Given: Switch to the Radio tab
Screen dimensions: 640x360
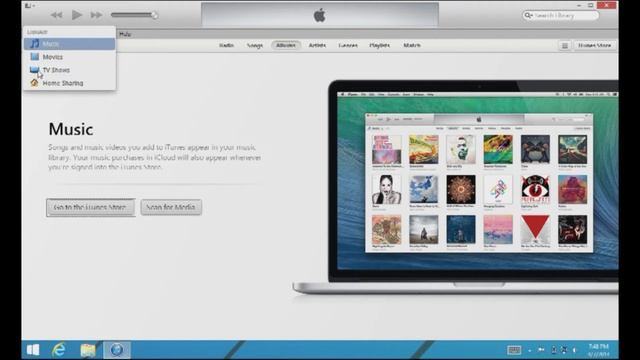Looking at the screenshot, I should tap(226, 45).
